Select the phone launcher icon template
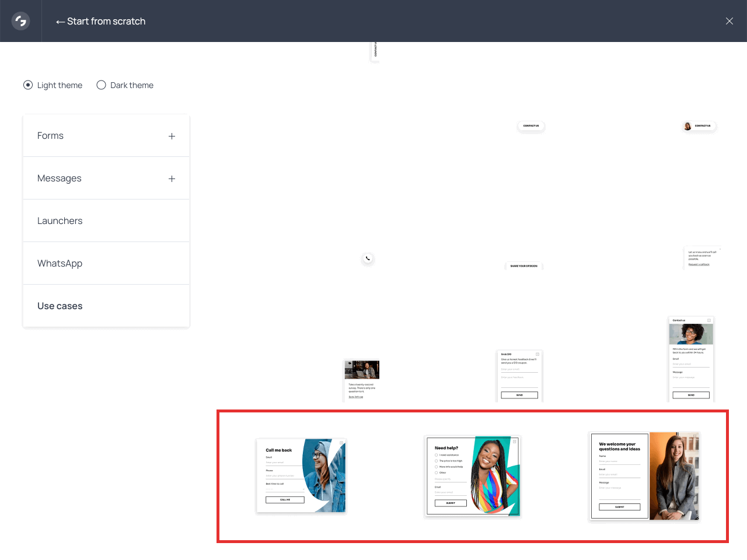 (x=368, y=258)
